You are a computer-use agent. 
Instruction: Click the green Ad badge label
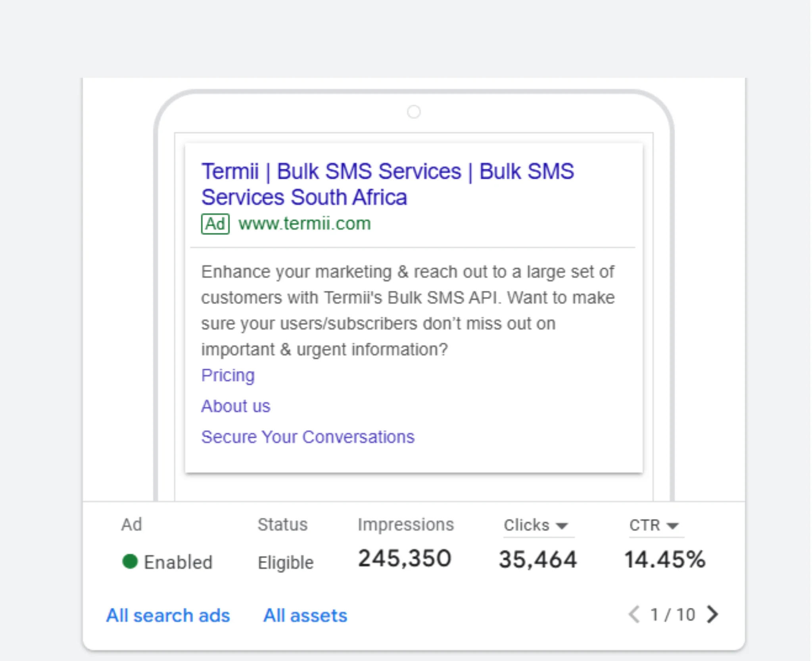[x=215, y=224]
